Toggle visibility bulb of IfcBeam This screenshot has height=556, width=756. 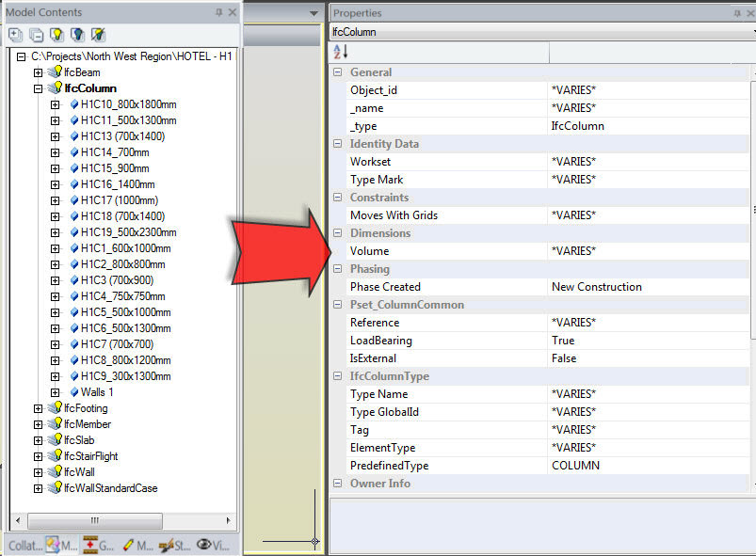pos(56,71)
